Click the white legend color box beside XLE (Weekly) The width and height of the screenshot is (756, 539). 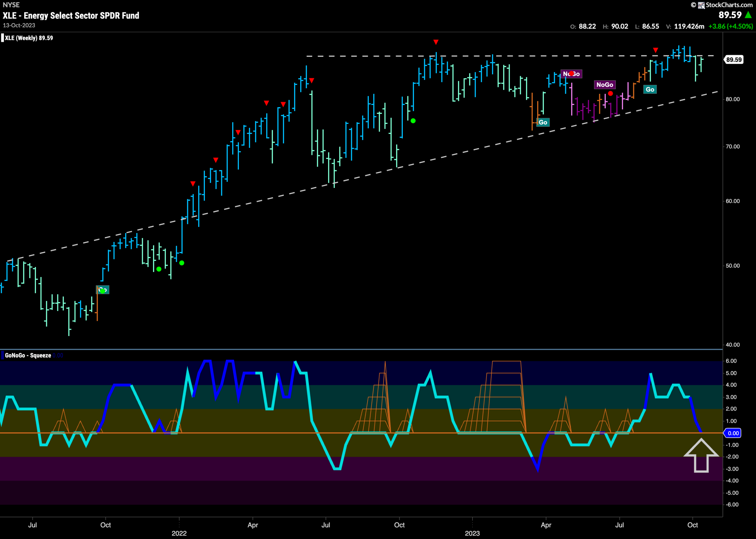[3, 38]
